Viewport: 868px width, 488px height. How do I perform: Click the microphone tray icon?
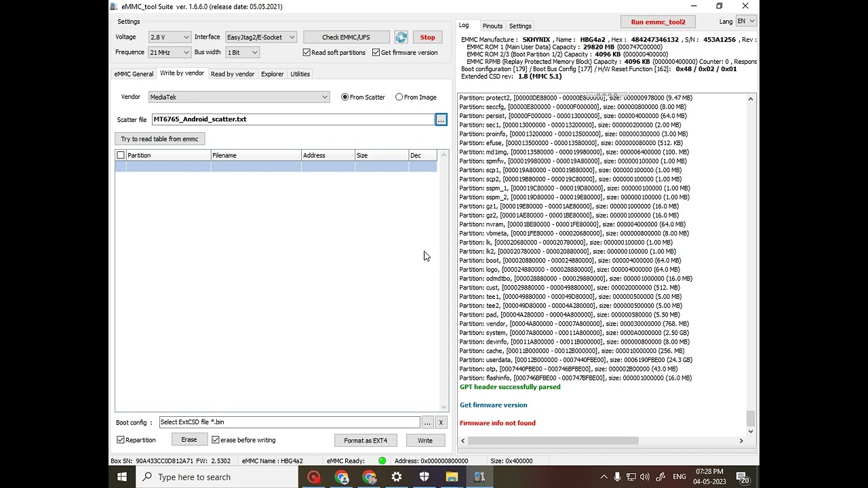pyautogui.click(x=617, y=477)
